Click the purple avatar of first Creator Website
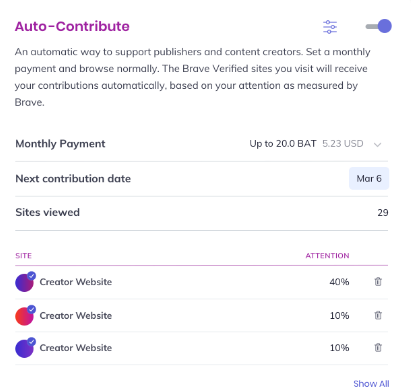Screen dimensions: 411x392 pos(24,283)
